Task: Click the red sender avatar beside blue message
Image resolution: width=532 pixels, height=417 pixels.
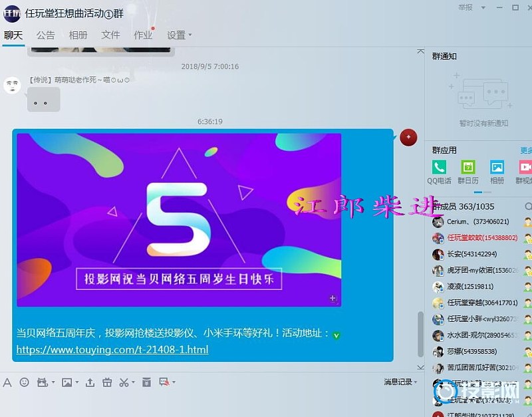Action: (408, 138)
